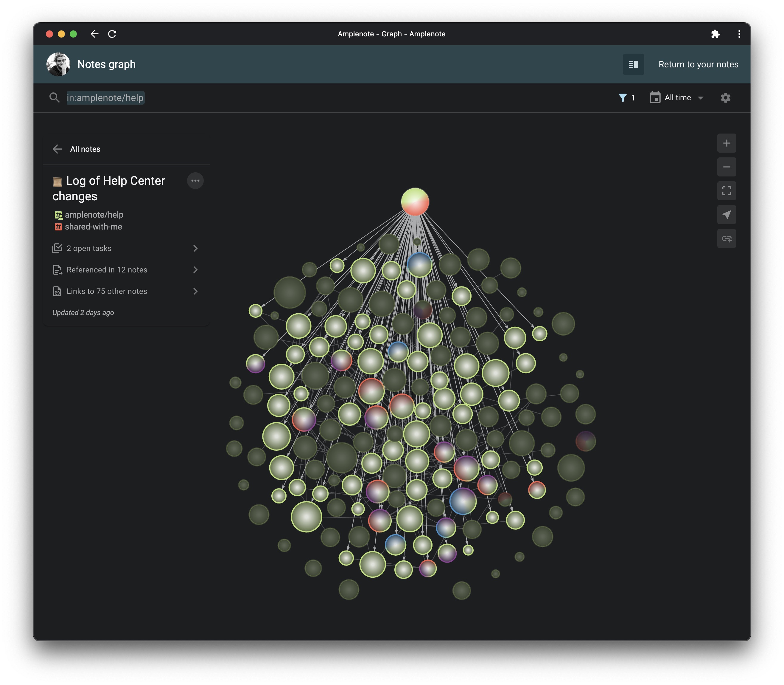784x685 pixels.
Task: Click the Referenced in notes document icon
Action: tap(57, 270)
